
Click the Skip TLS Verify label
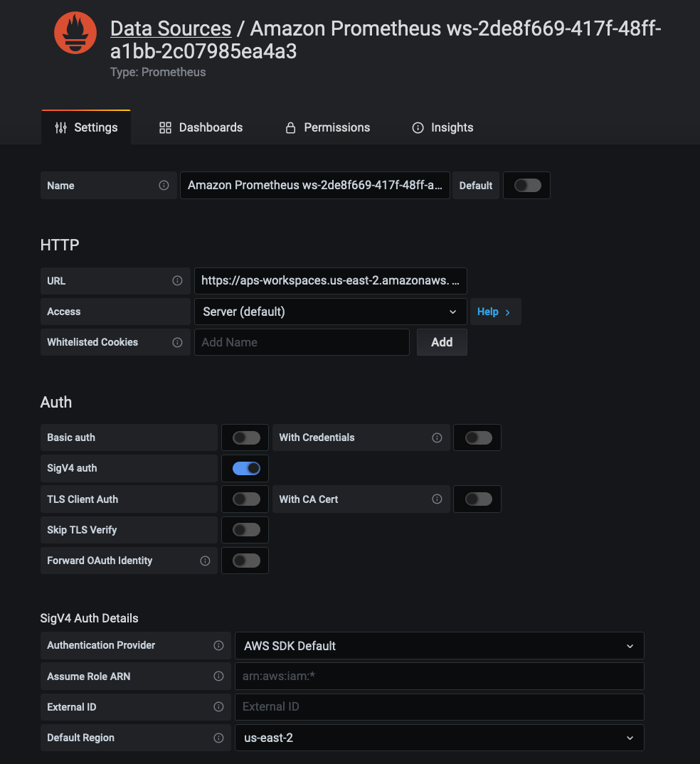pyautogui.click(x=82, y=530)
